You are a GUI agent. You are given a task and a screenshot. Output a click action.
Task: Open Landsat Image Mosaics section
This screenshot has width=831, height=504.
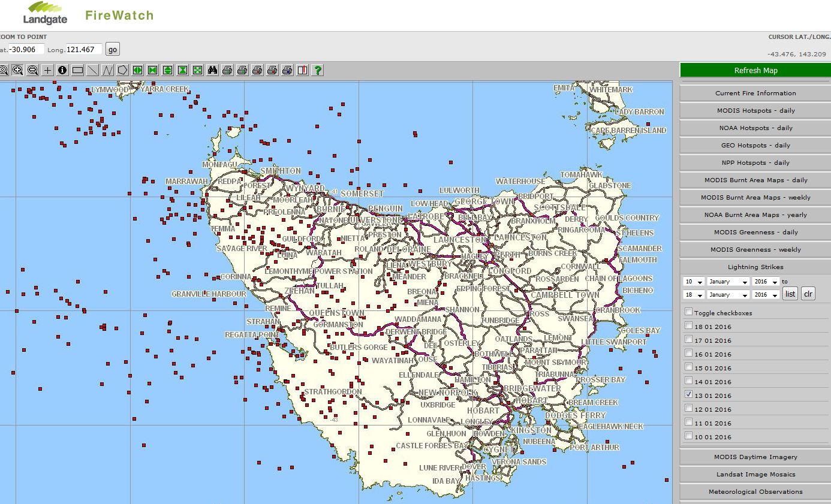click(755, 474)
